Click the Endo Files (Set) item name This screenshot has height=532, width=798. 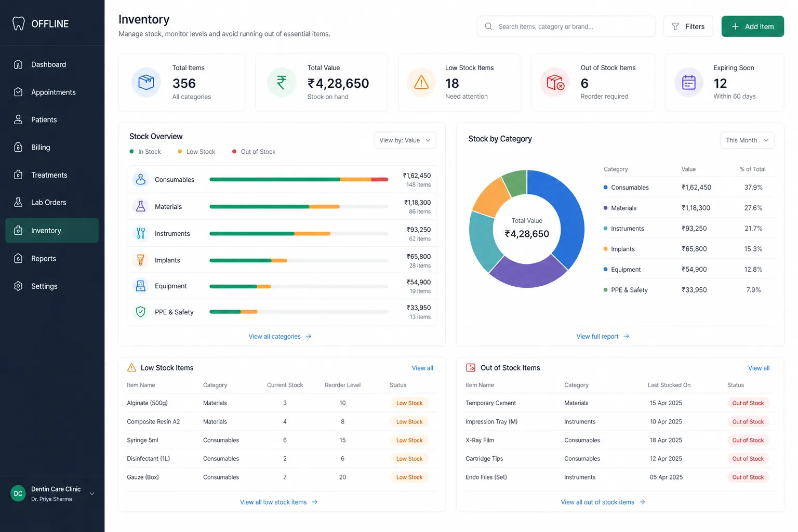click(x=486, y=477)
